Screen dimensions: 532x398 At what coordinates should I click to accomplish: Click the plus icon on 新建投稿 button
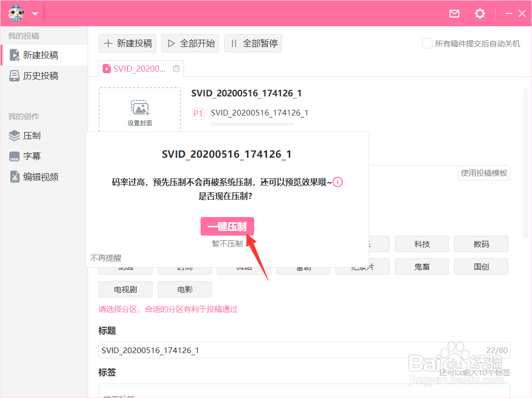(x=109, y=43)
